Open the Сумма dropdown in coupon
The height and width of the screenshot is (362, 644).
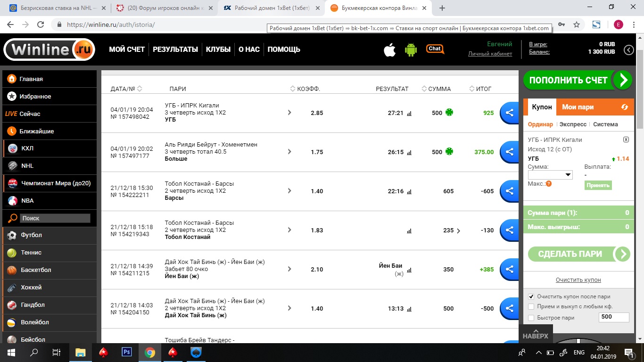coord(550,175)
